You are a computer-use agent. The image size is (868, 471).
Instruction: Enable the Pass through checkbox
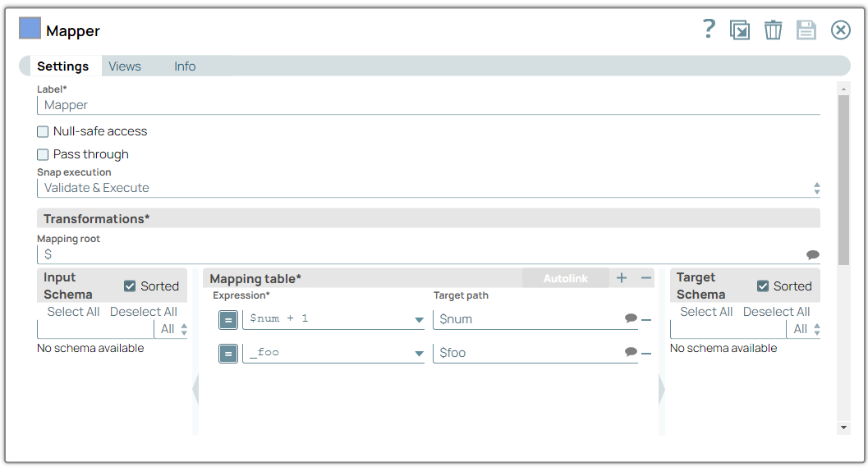[x=43, y=154]
